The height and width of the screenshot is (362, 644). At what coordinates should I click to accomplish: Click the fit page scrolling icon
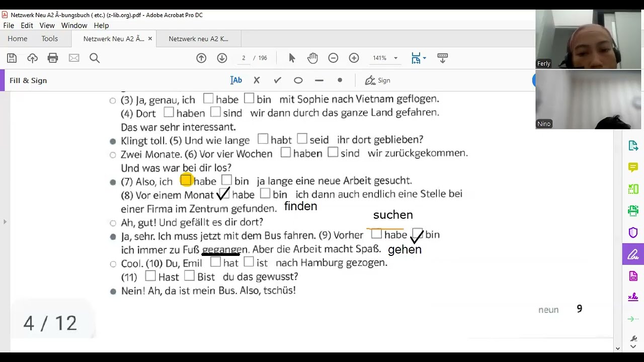(416, 58)
